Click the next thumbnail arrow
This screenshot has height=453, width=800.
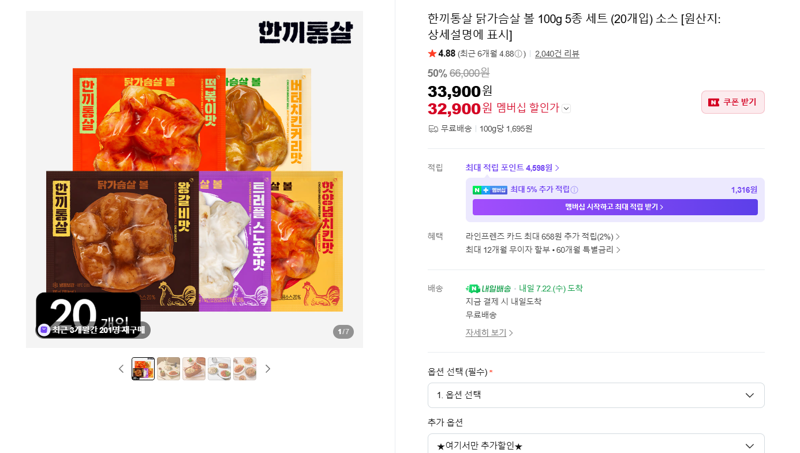click(x=268, y=369)
